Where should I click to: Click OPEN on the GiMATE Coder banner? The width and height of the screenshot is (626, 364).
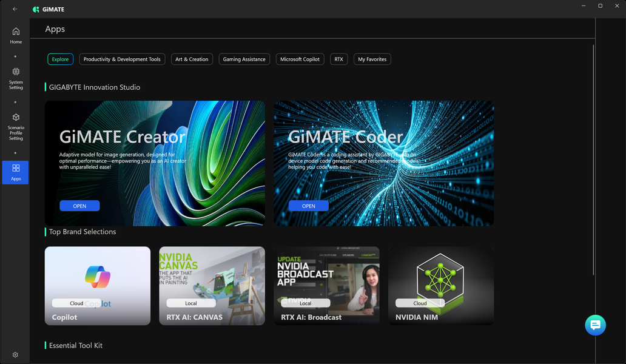coord(309,206)
